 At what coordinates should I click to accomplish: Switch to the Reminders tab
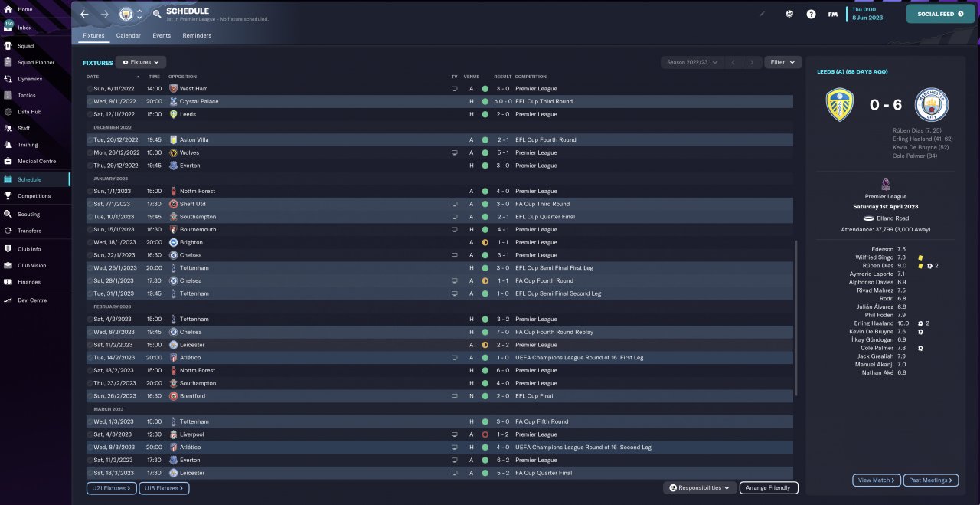[197, 35]
